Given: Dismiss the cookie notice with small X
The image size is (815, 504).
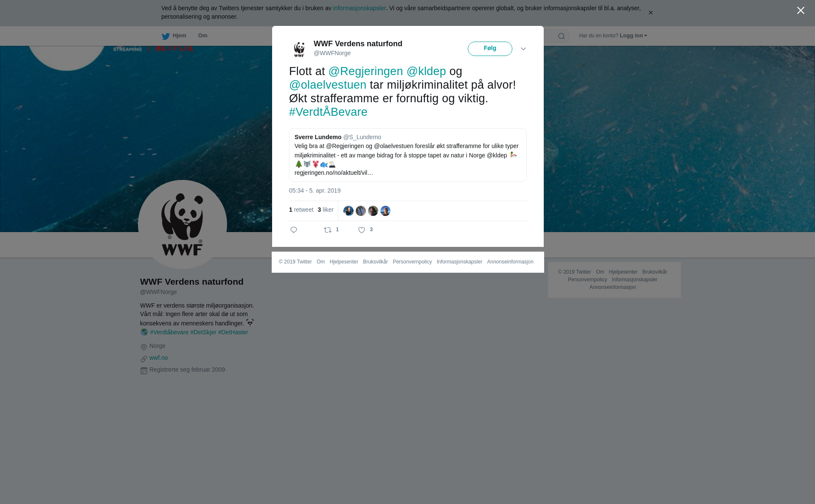Looking at the screenshot, I should (x=650, y=13).
